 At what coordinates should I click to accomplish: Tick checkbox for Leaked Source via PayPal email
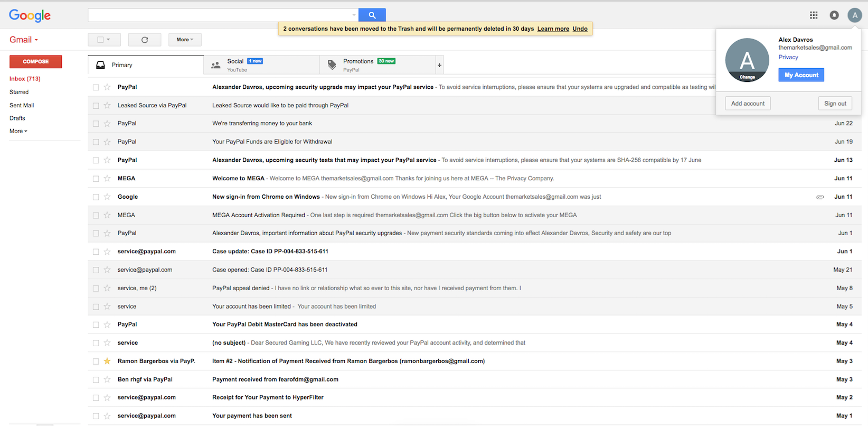96,106
